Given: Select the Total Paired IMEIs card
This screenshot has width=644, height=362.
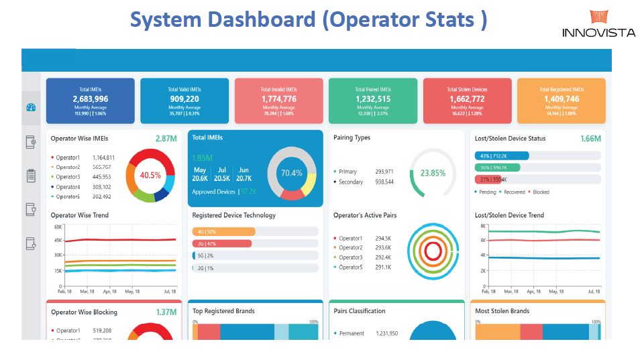Looking at the screenshot, I should point(373,101).
